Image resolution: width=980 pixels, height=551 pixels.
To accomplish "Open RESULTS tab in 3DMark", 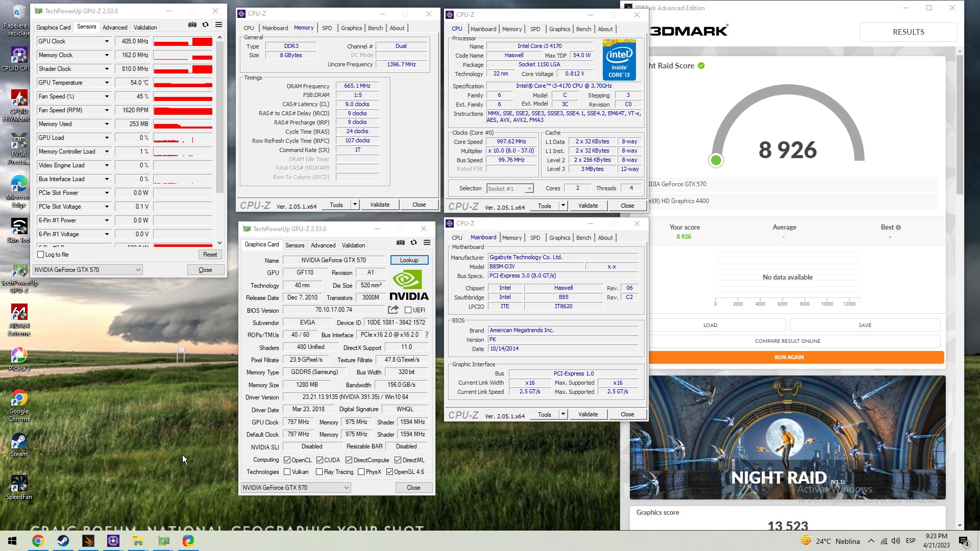I will pyautogui.click(x=908, y=32).
